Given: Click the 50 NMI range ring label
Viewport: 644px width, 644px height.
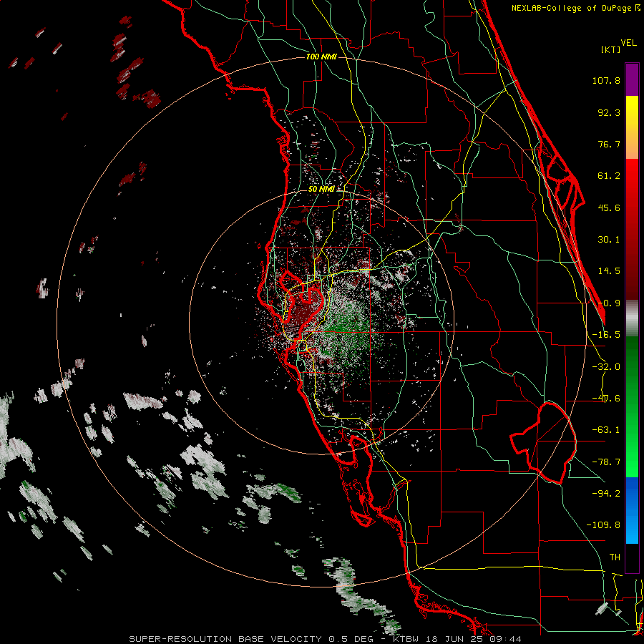Looking at the screenshot, I should click(x=321, y=189).
